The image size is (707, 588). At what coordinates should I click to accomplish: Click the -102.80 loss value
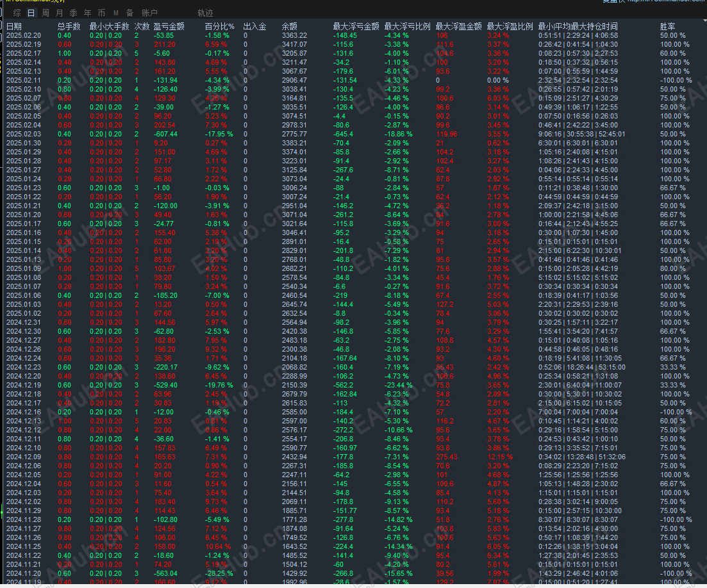pos(165,519)
